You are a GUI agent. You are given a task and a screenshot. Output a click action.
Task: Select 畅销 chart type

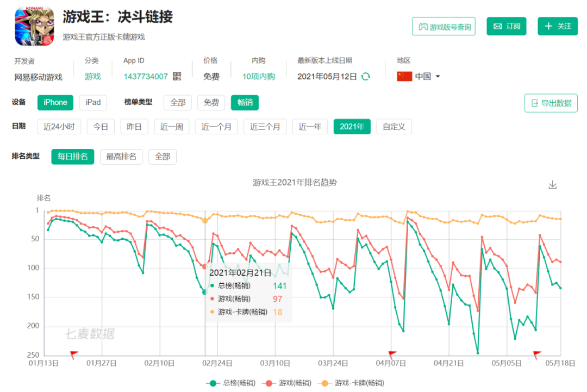(245, 103)
